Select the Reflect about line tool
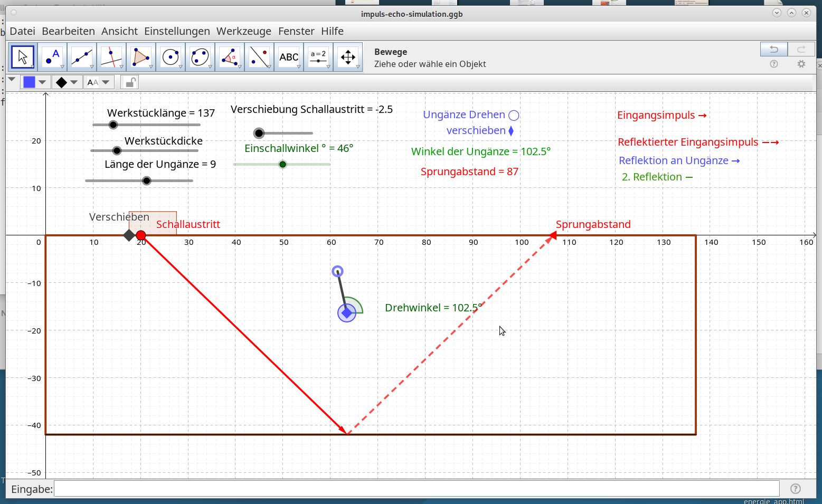Image resolution: width=822 pixels, height=504 pixels. click(259, 57)
